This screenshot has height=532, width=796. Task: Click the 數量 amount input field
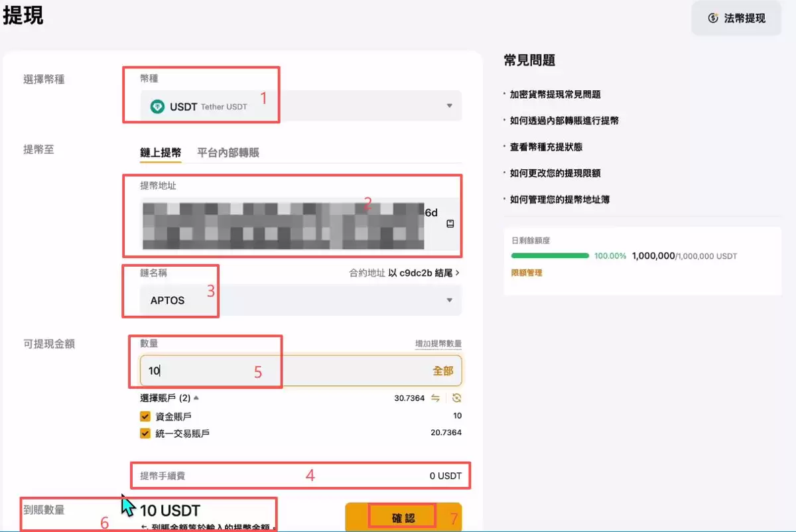tap(199, 371)
